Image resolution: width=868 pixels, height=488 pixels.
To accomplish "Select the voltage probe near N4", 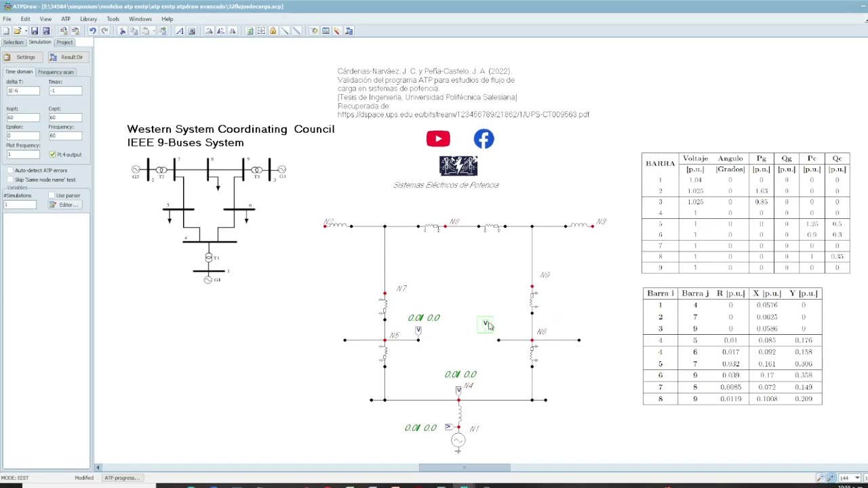I will 458,390.
